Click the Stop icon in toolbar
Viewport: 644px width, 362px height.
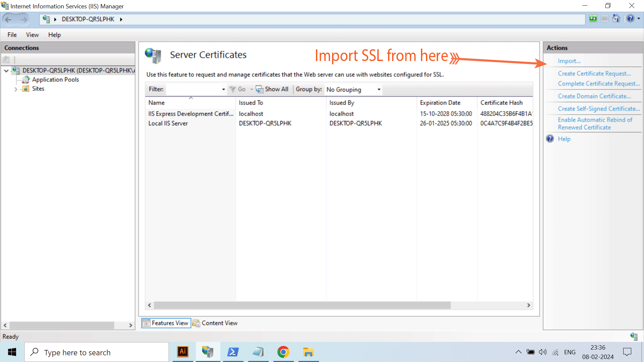604,19
